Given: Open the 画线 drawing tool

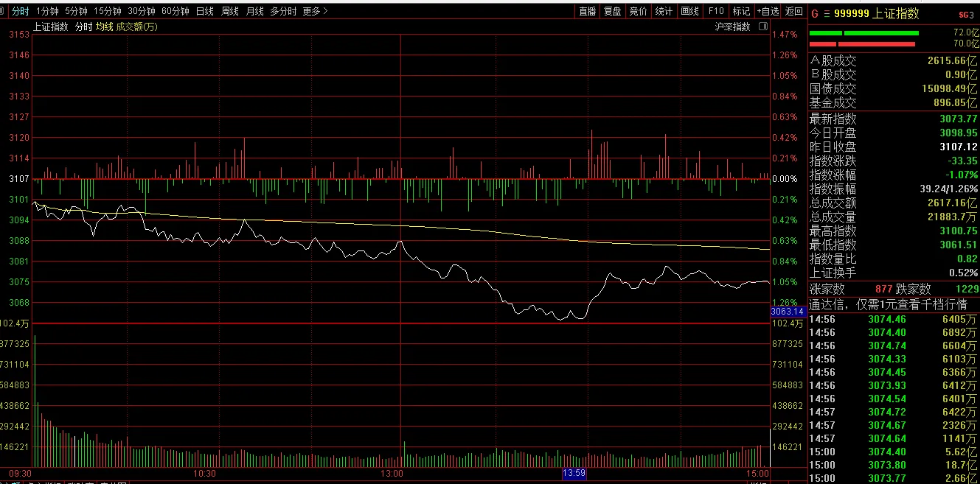Looking at the screenshot, I should [x=689, y=11].
